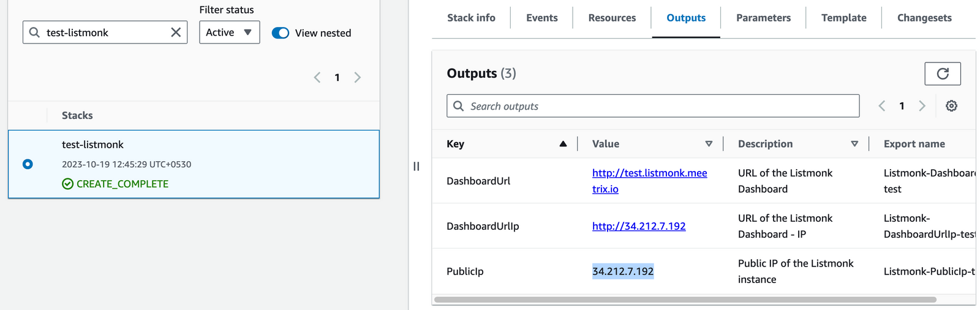The width and height of the screenshot is (980, 310).
Task: Click the test-listmonk stack name
Action: [x=92, y=145]
